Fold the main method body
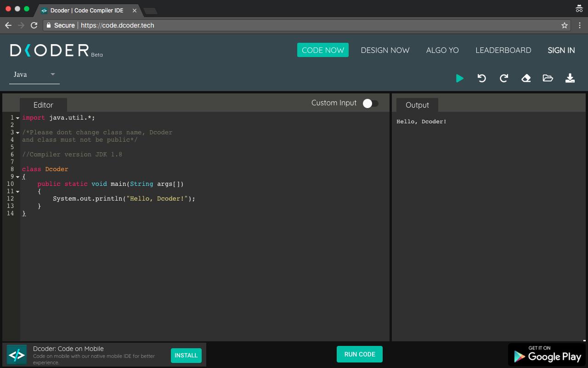 tap(17, 191)
